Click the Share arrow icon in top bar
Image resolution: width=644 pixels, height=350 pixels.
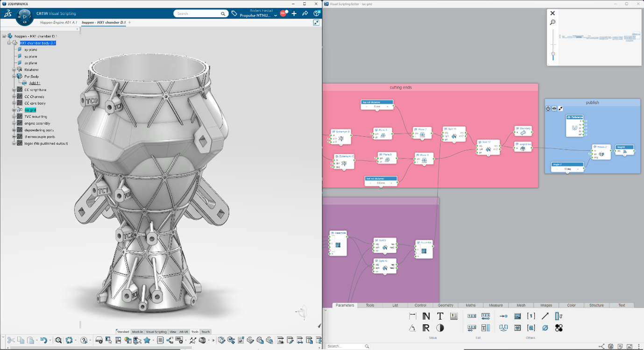coord(305,14)
